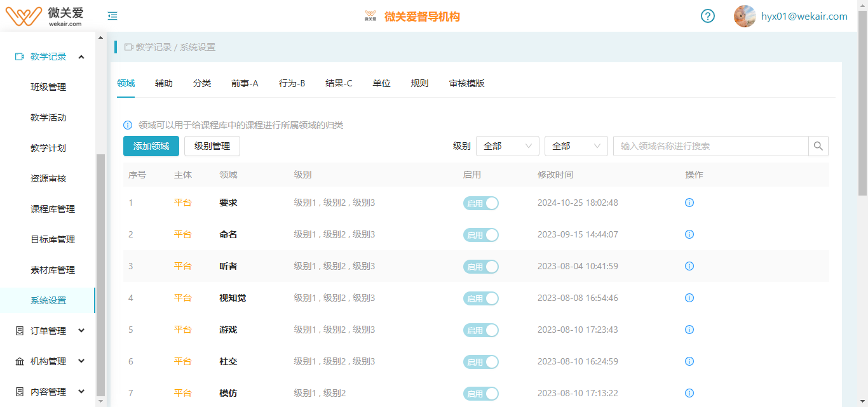This screenshot has height=407, width=868.
Task: Toggle the 启用 switch for 听者
Action: coord(481,267)
